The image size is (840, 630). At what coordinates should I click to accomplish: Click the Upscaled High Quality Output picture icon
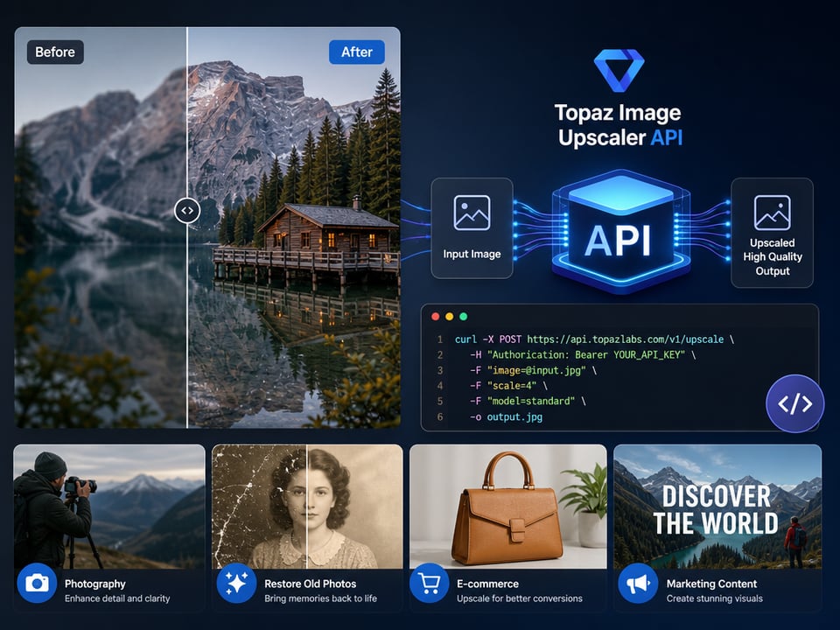tap(772, 213)
